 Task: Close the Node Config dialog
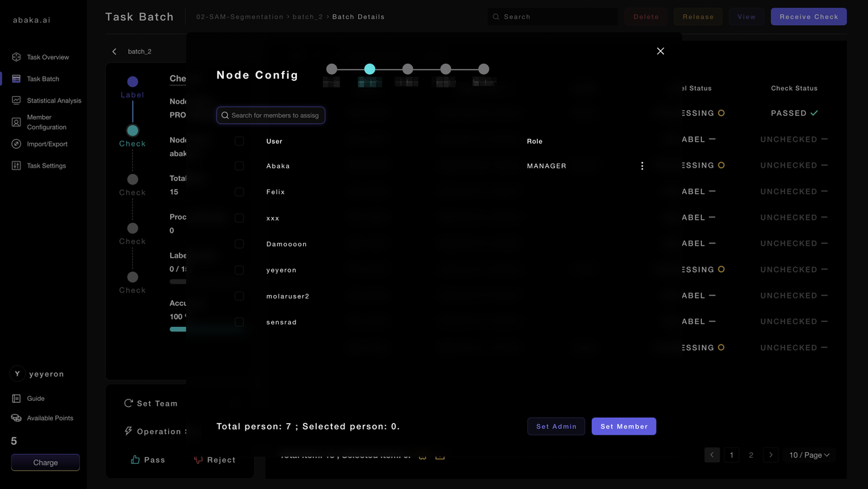click(x=660, y=51)
